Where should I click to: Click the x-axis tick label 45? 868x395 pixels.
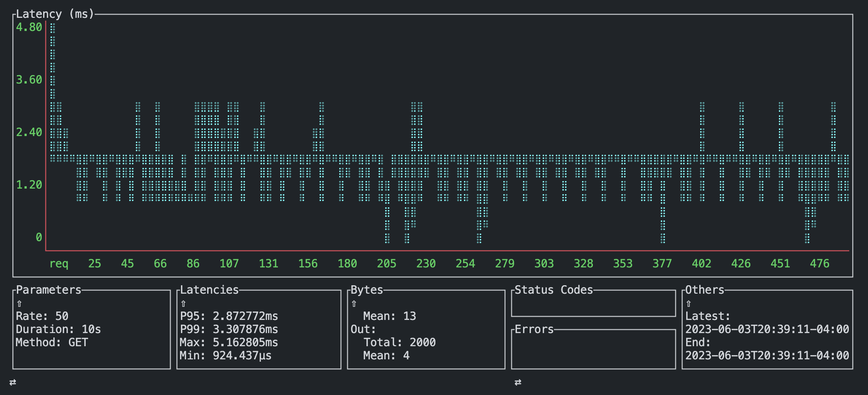coord(127,264)
